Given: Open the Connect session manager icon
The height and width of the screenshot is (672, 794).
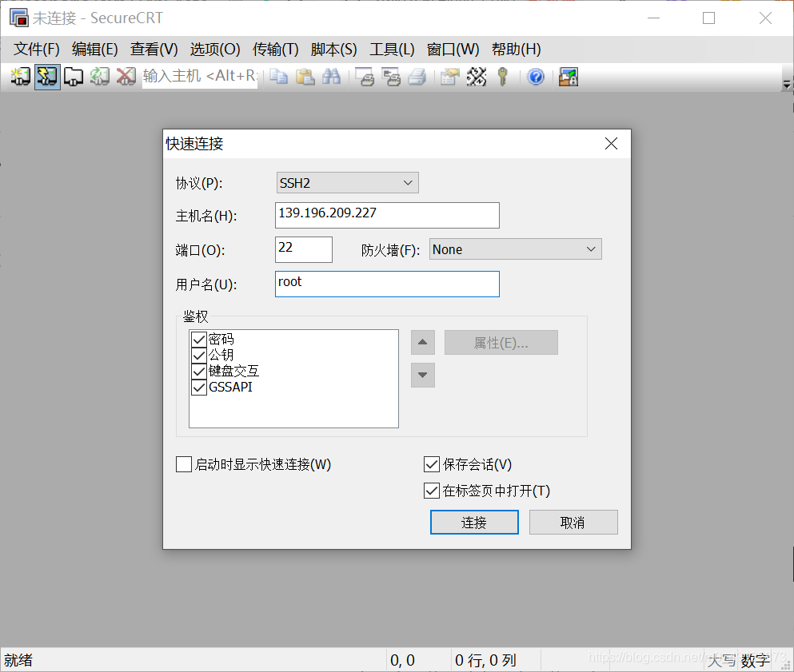Looking at the screenshot, I should [19, 77].
